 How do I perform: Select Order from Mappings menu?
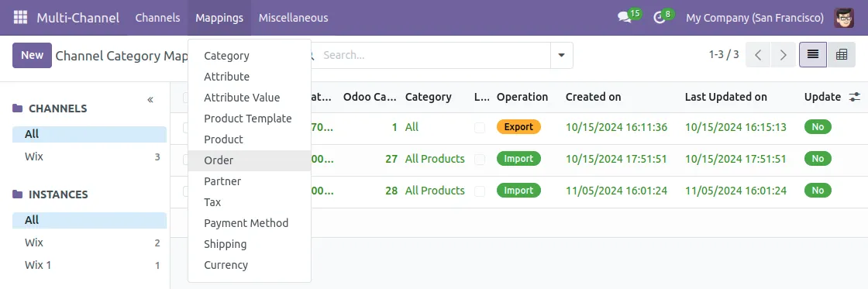250,160
